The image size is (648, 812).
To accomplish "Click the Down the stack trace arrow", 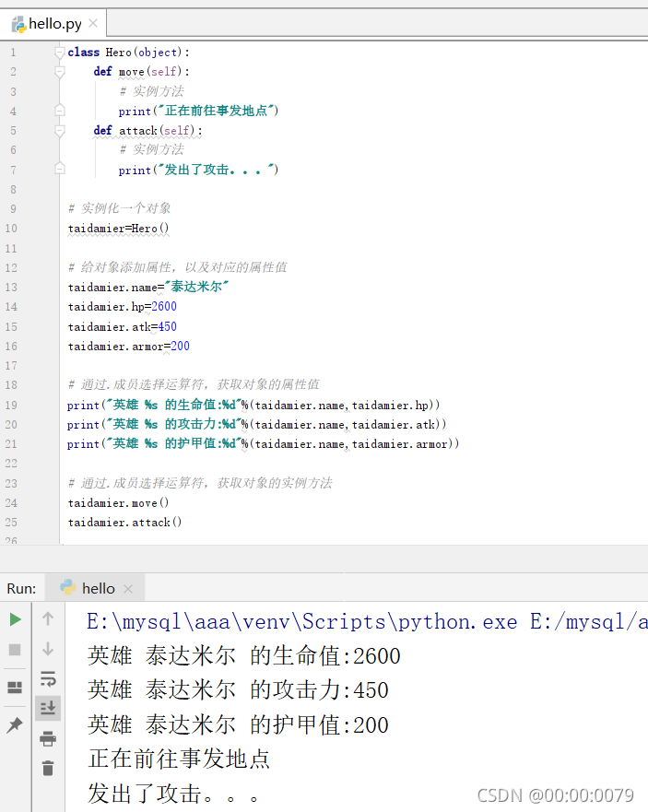I will (x=48, y=649).
